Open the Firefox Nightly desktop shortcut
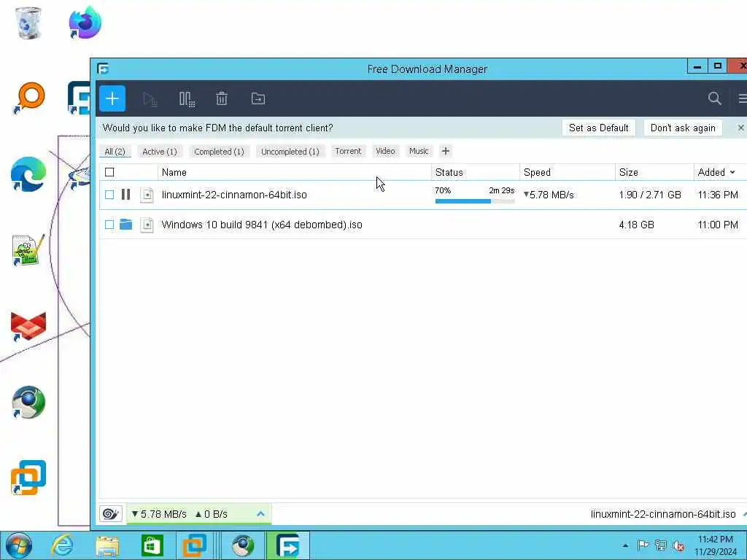The image size is (747, 560). point(85,22)
